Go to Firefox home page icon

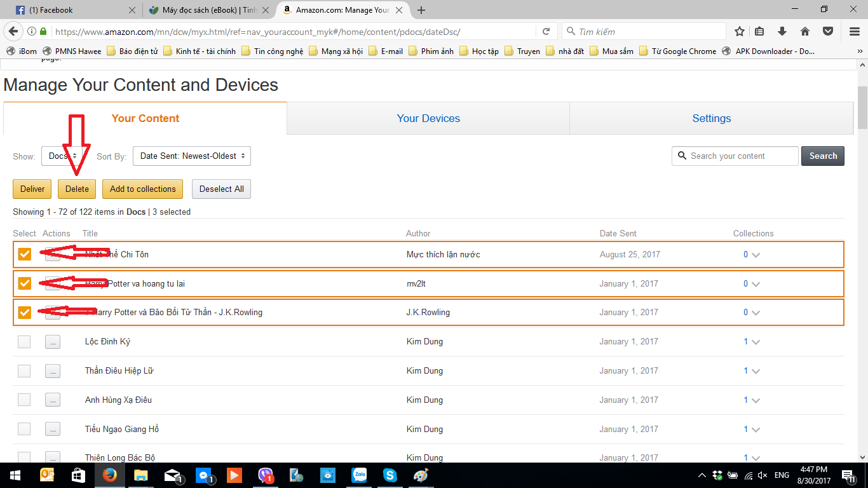click(804, 31)
